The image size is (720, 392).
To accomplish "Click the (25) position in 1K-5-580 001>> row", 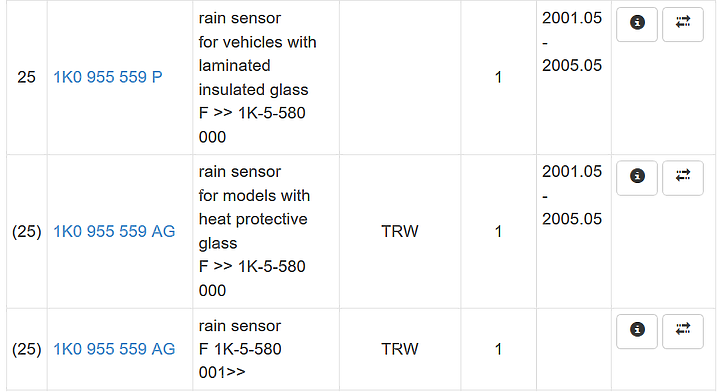I will [x=27, y=349].
